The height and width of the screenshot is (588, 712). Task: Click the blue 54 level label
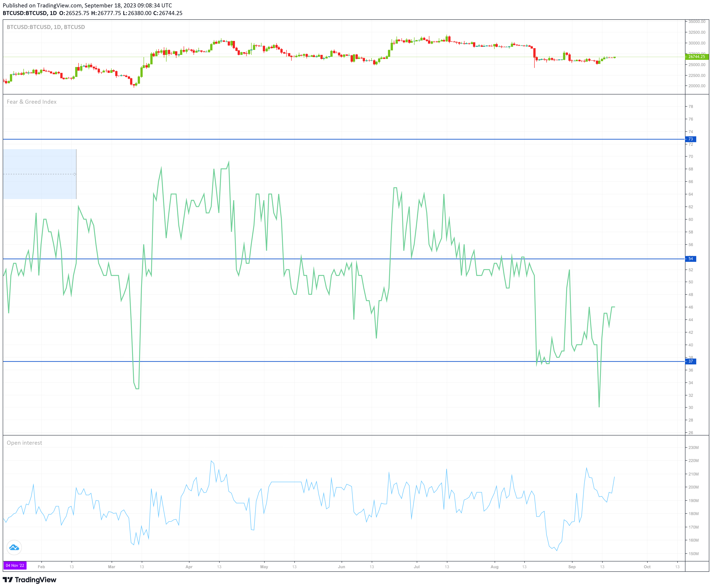pyautogui.click(x=691, y=259)
